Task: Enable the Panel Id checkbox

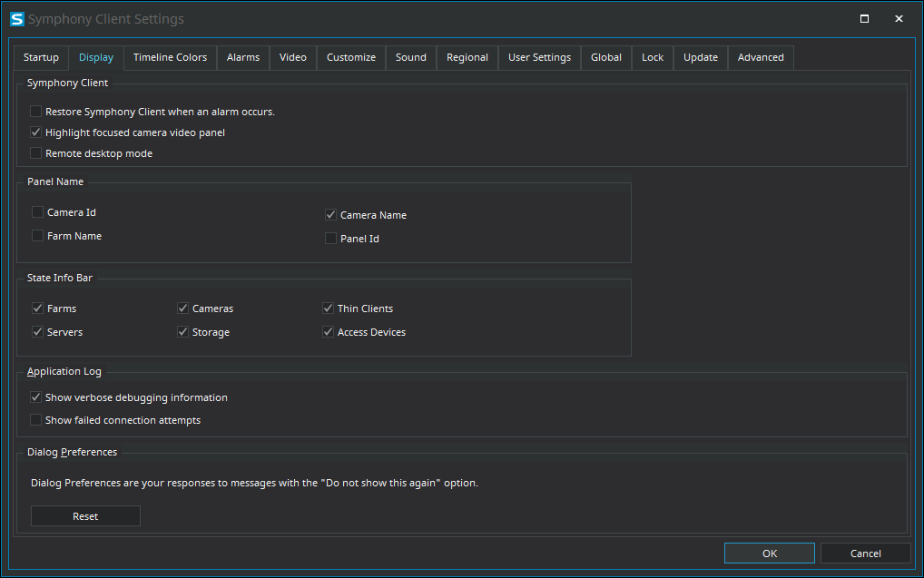Action: [330, 239]
